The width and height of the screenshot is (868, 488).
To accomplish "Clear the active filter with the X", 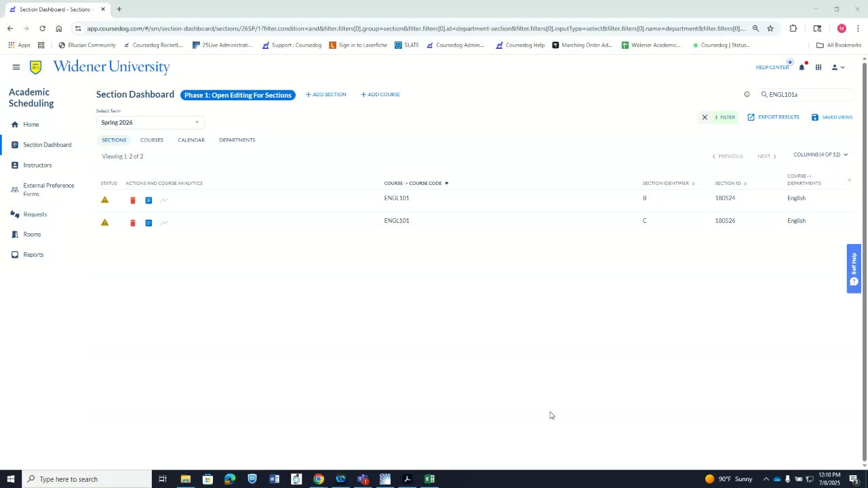I will pyautogui.click(x=705, y=117).
